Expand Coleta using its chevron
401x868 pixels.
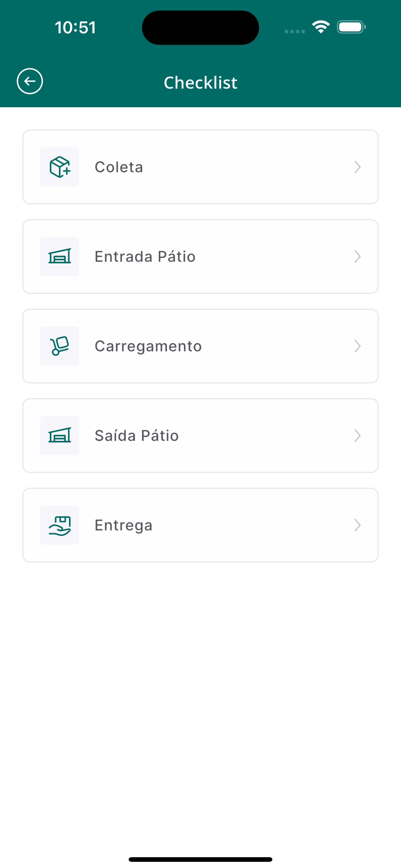pyautogui.click(x=357, y=167)
